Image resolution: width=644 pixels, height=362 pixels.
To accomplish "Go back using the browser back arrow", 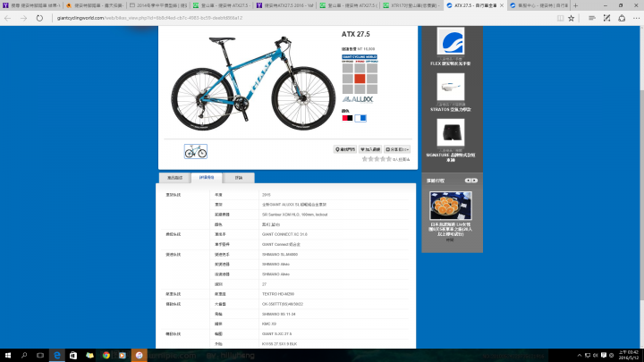I will point(7,18).
